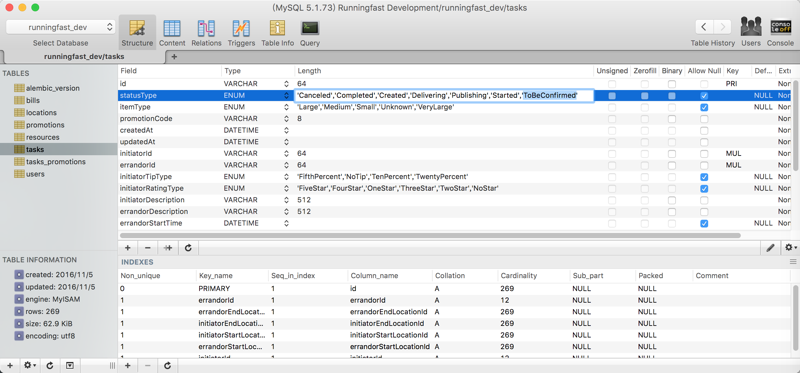Select the runningfast_dev/tasks tab
The width and height of the screenshot is (800, 373).
84,57
